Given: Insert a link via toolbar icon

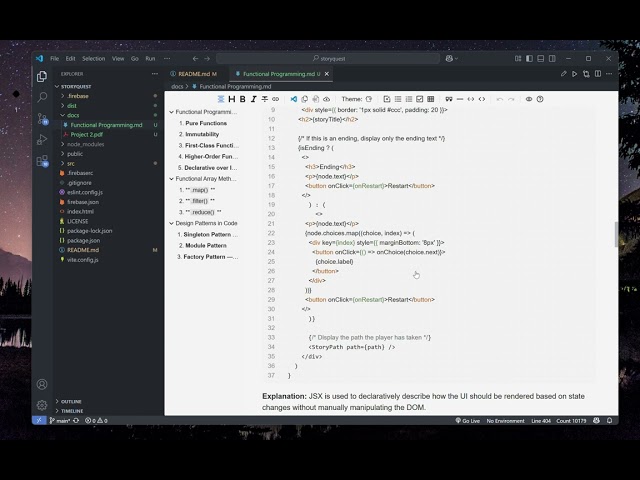Looking at the screenshot, I should (276, 99).
